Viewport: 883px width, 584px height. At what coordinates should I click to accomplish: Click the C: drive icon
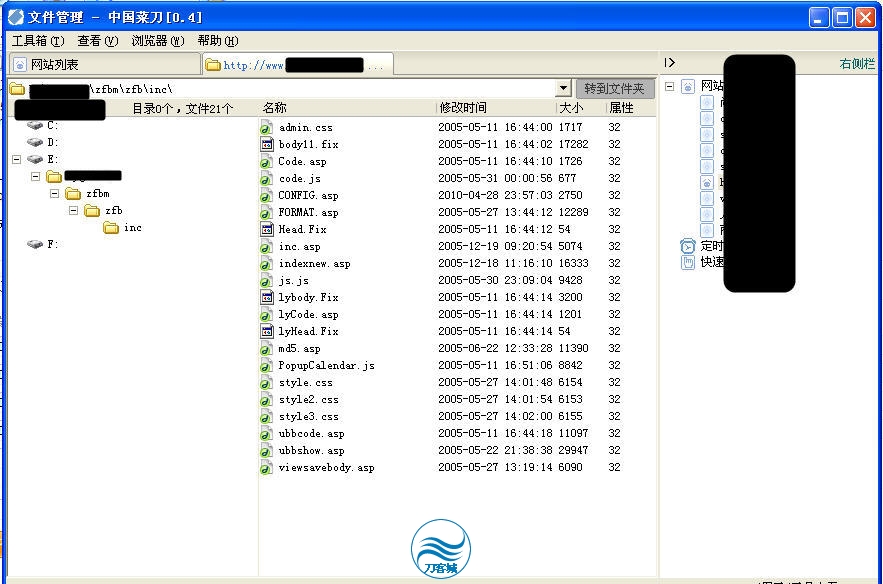35,125
